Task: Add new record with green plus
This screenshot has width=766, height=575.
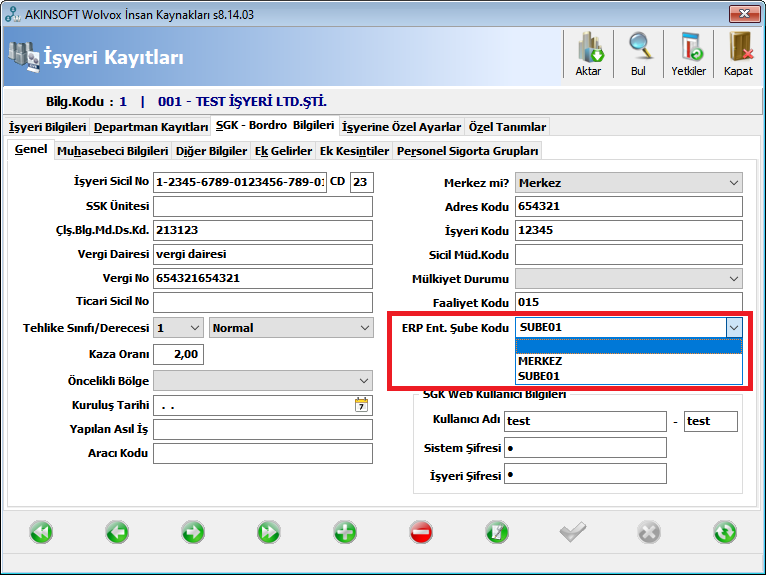Action: (x=345, y=532)
